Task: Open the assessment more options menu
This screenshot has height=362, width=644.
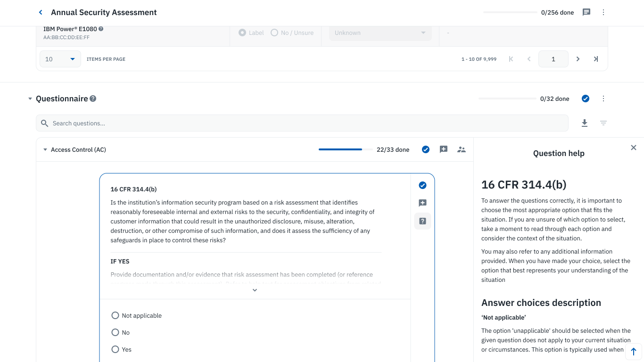Action: 603,12
